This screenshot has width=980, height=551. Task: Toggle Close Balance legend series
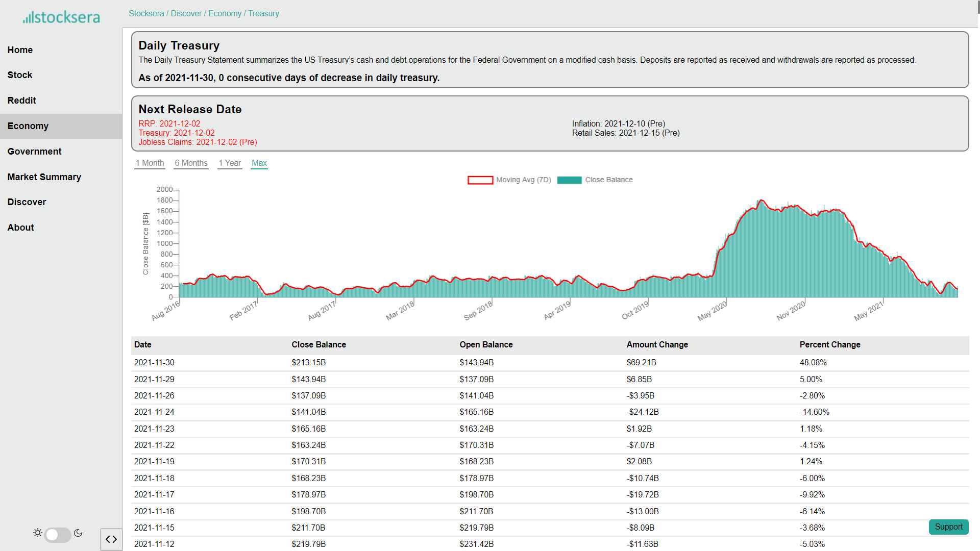595,180
